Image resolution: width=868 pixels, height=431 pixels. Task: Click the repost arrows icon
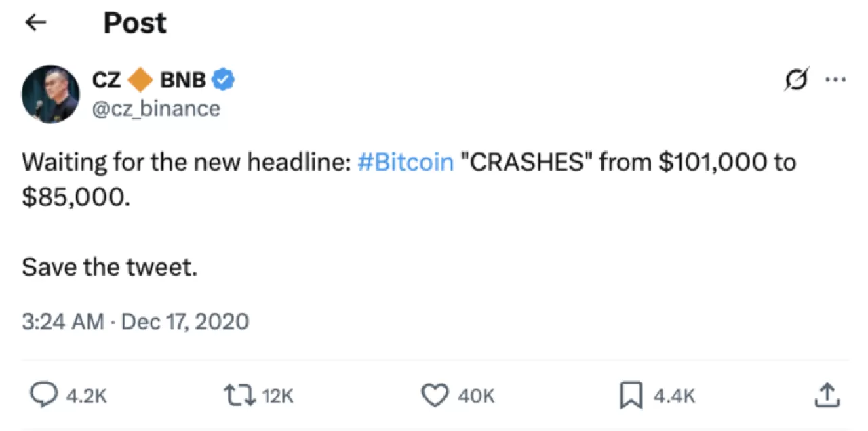tap(237, 394)
